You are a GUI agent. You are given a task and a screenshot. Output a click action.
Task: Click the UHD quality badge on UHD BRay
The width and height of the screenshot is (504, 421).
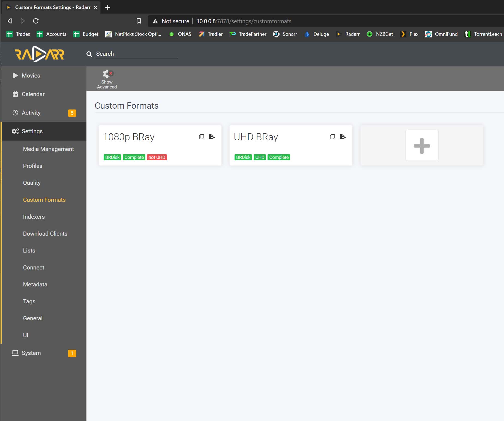click(x=260, y=157)
